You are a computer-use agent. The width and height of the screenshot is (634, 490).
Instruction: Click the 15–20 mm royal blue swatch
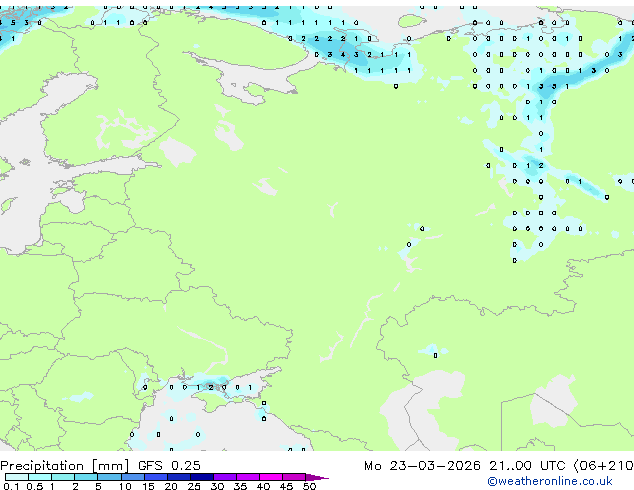(155, 477)
